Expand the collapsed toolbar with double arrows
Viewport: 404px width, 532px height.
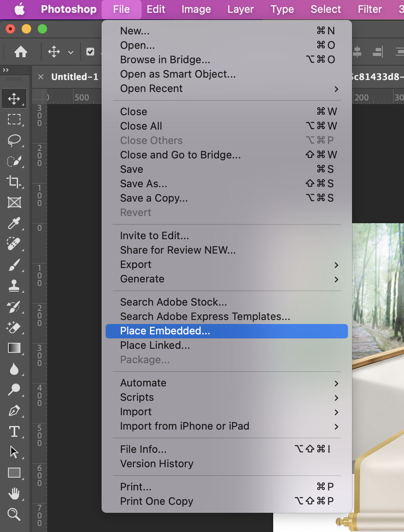coord(6,70)
